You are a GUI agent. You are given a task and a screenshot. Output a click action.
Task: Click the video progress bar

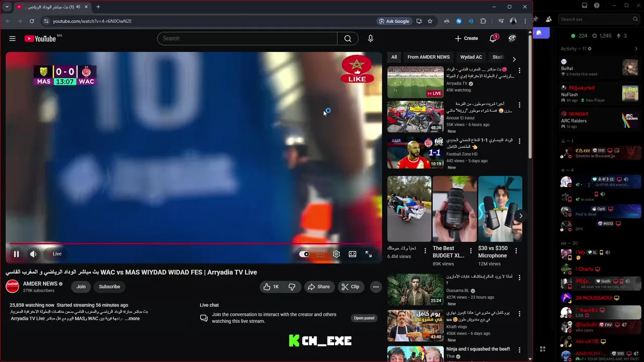click(x=194, y=244)
